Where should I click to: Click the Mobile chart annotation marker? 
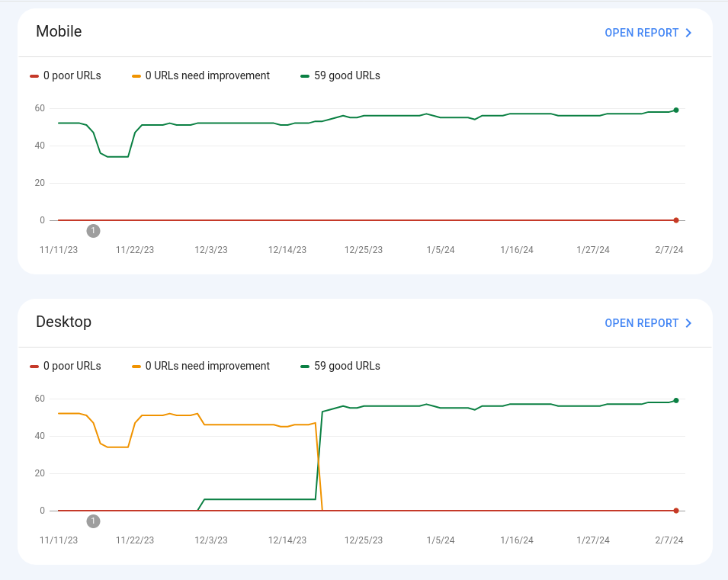[93, 230]
